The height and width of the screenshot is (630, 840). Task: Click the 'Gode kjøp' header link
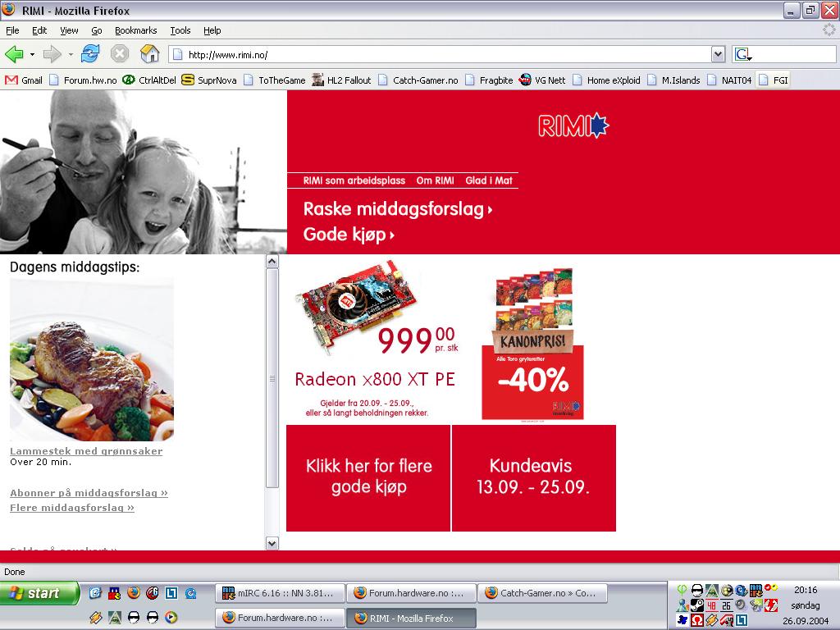click(x=349, y=234)
